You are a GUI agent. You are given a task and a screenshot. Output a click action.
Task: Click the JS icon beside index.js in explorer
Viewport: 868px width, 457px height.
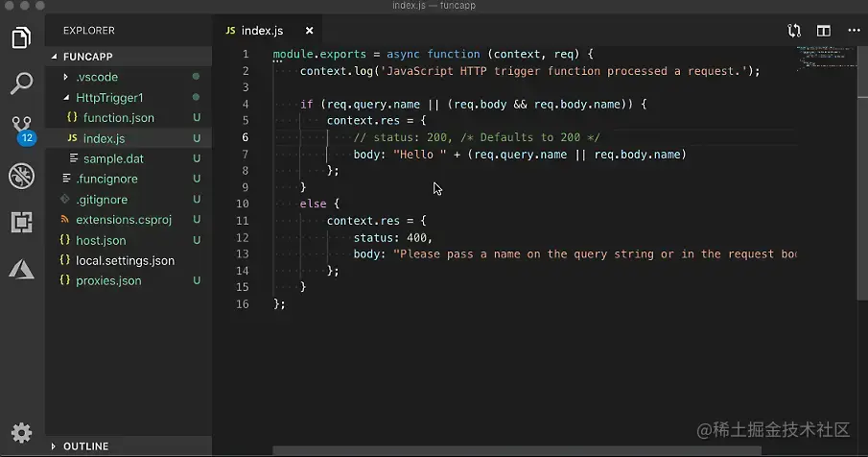(x=72, y=138)
